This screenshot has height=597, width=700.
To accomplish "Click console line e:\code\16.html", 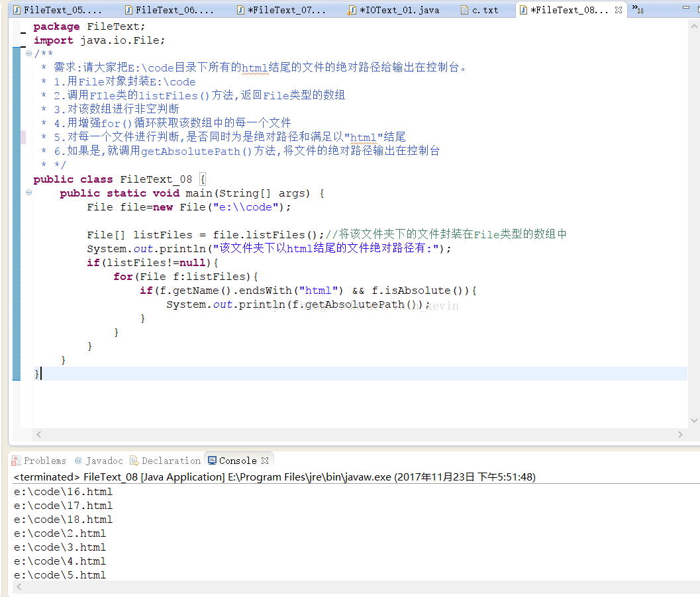I will click(x=64, y=492).
